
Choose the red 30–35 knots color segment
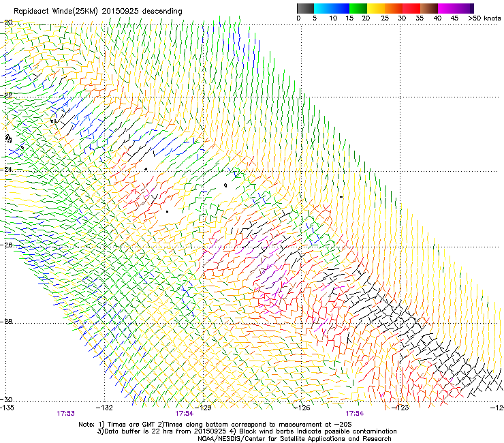point(411,8)
